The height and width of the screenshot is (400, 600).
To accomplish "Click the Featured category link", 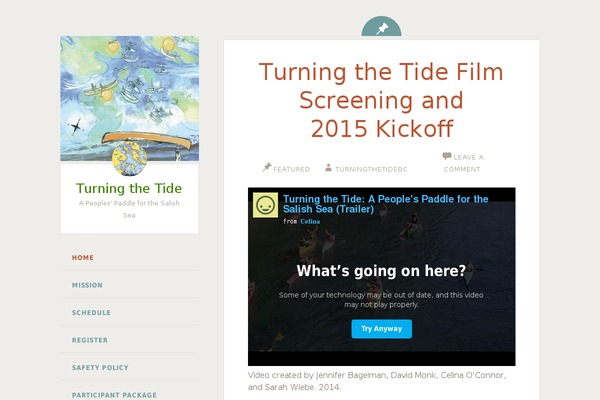I will click(x=291, y=169).
